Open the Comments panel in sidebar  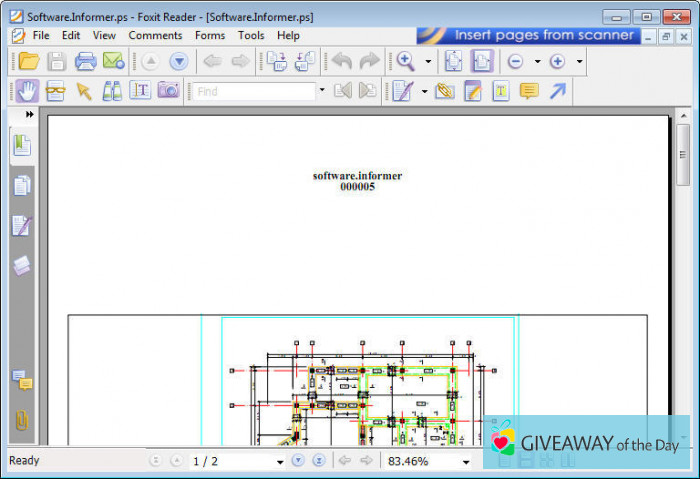22,379
